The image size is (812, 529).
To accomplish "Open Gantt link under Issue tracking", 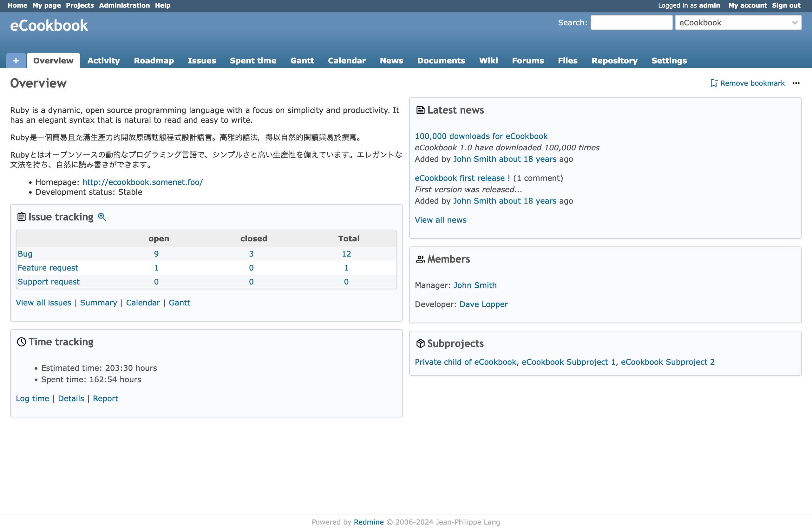I will [180, 303].
